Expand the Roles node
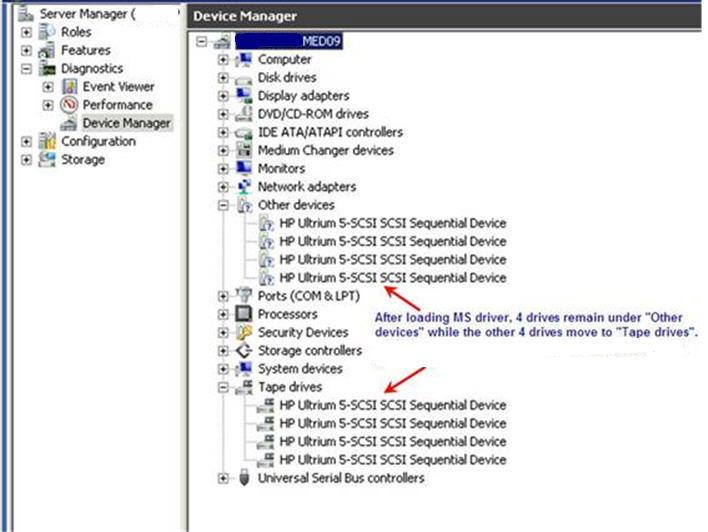This screenshot has height=532, width=708. tap(26, 32)
